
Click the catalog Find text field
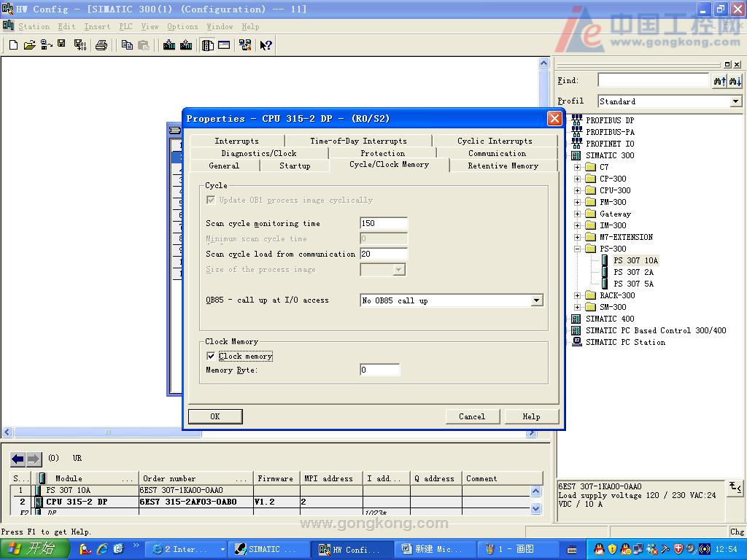click(x=653, y=80)
